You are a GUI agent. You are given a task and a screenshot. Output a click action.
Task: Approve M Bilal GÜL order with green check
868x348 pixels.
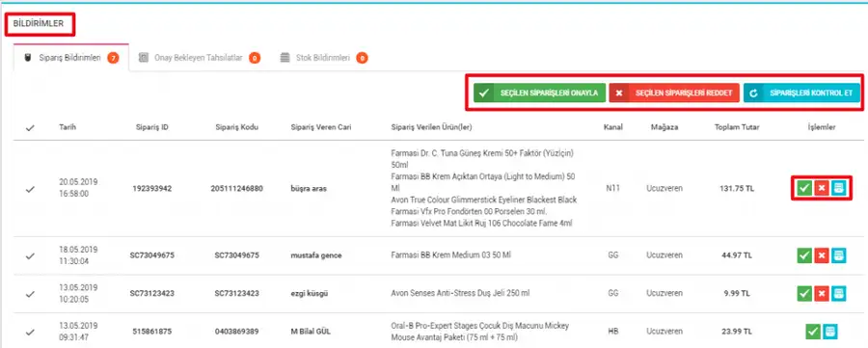[813, 332]
